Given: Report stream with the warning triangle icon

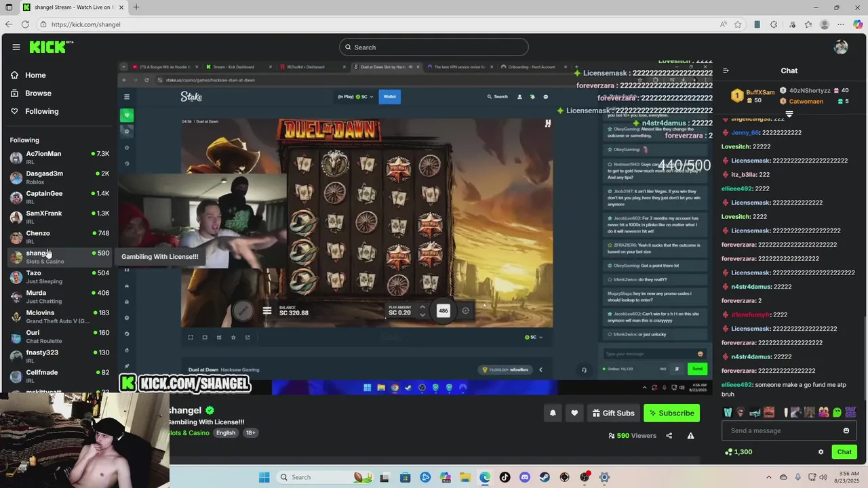Looking at the screenshot, I should (x=690, y=436).
